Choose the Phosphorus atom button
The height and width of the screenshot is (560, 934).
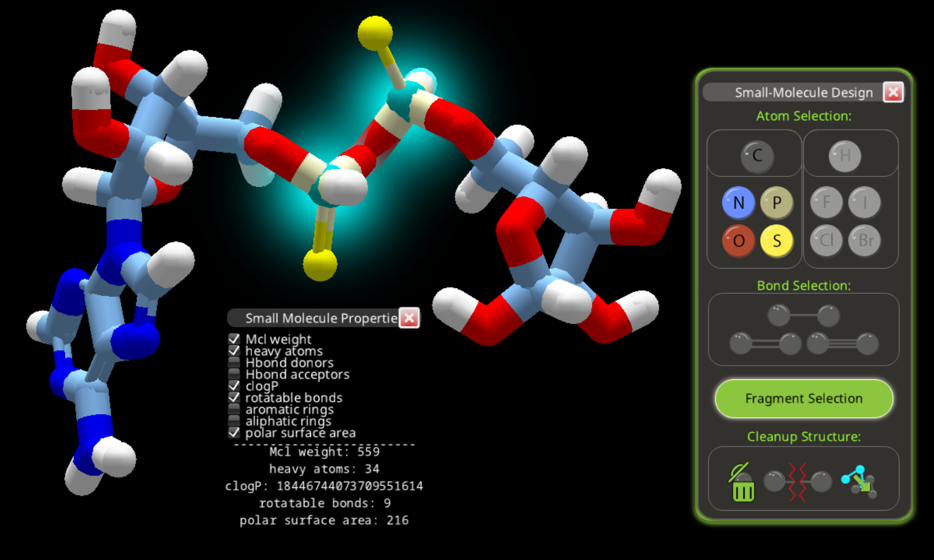pos(777,203)
